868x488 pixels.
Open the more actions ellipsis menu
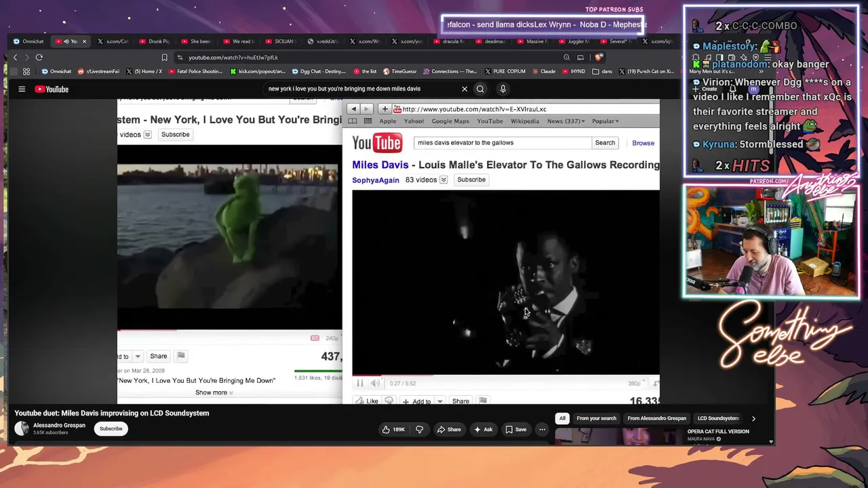coord(542,430)
